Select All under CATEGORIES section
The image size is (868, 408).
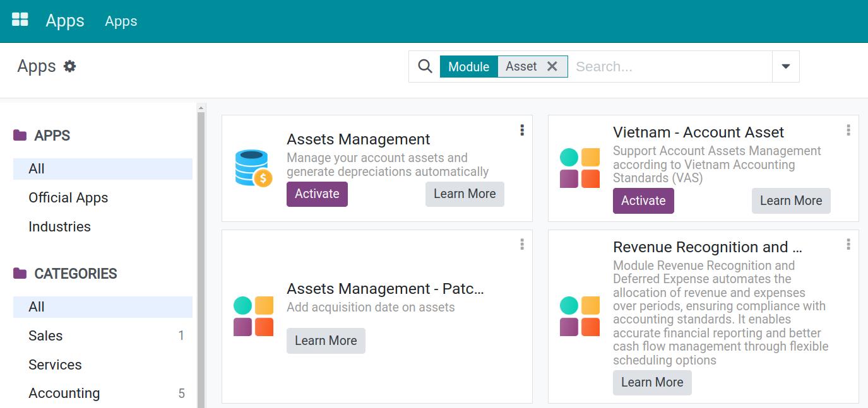click(x=103, y=307)
